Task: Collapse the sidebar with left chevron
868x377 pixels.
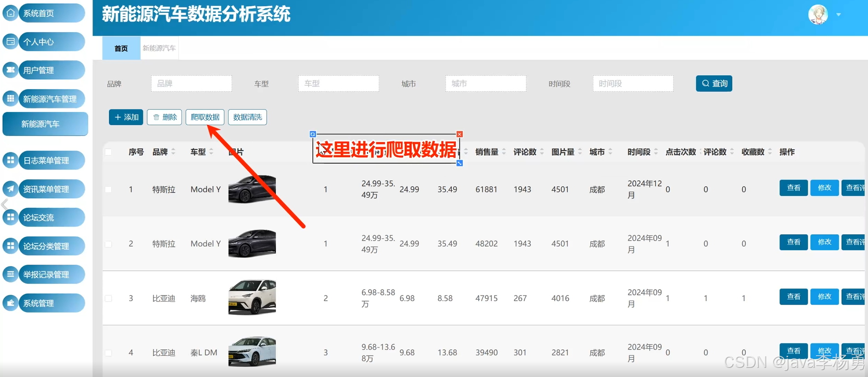Action: (4, 204)
